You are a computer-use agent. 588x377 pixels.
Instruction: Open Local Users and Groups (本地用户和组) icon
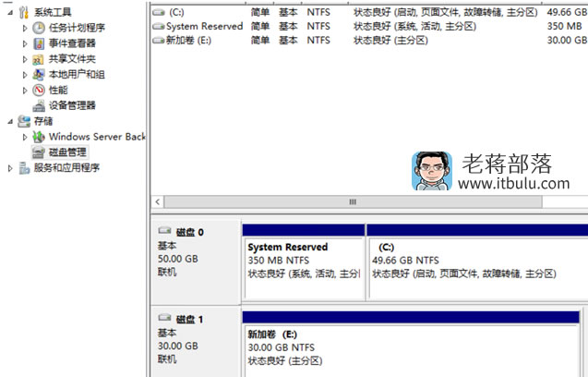[x=38, y=75]
